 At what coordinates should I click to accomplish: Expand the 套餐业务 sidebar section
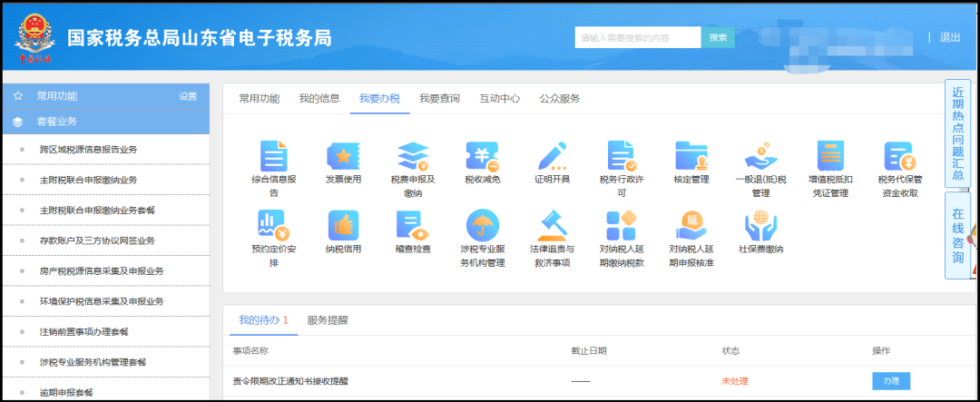(x=106, y=122)
